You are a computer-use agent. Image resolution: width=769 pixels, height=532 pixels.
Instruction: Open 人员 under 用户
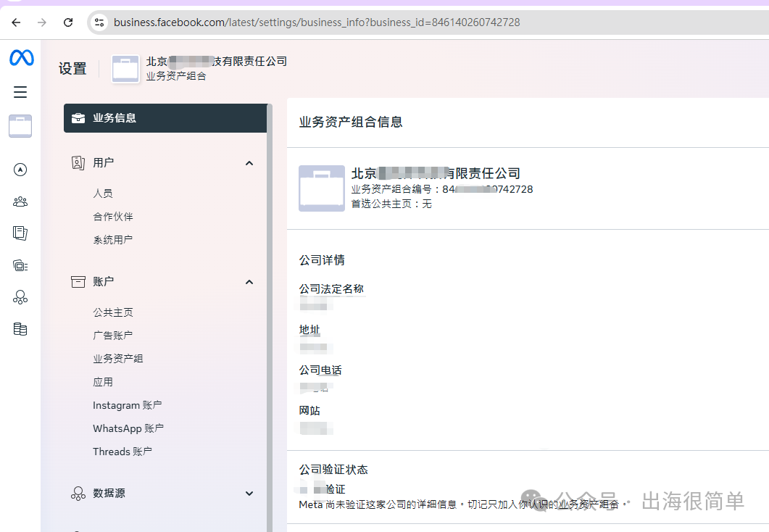point(103,194)
